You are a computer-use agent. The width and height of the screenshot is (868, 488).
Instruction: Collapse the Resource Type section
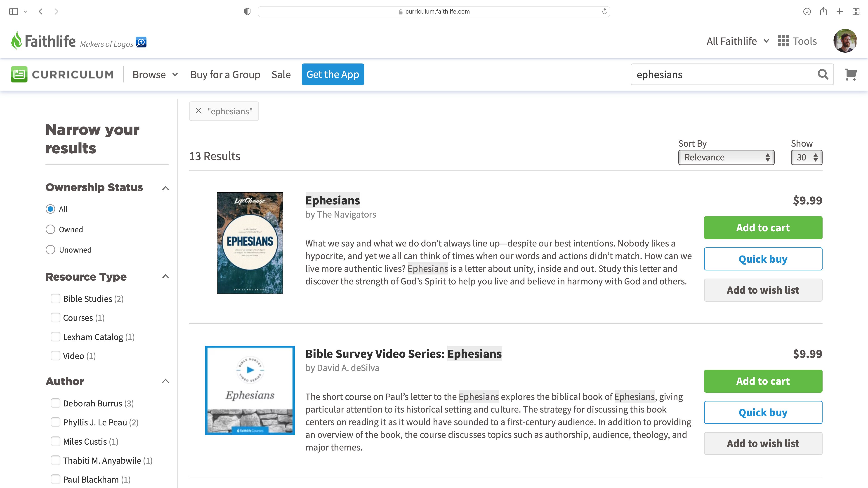tap(165, 277)
